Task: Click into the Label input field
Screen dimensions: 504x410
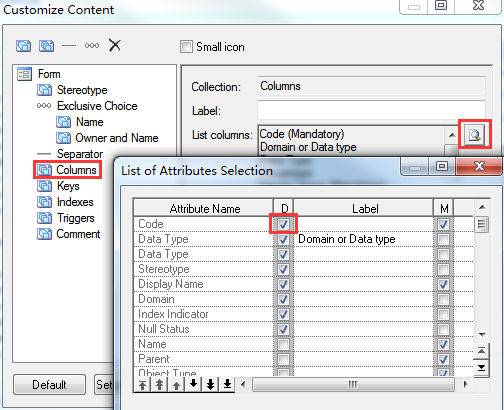Action: (x=371, y=110)
